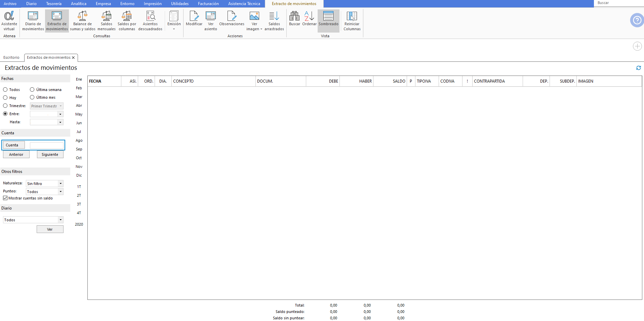This screenshot has height=321, width=644.
Task: Click the Cuenta number input field
Action: (x=47, y=145)
